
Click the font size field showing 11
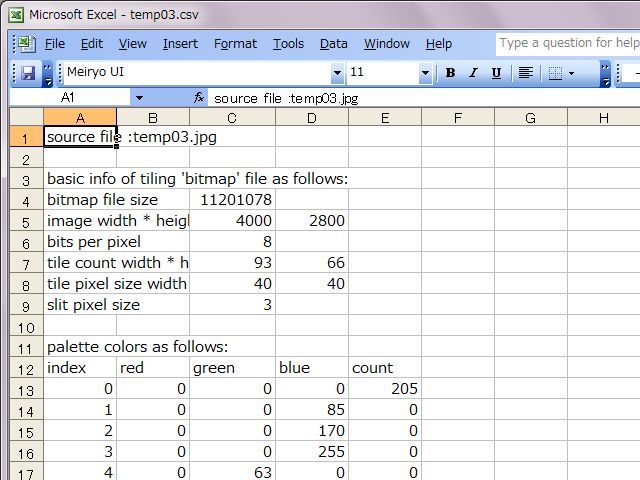tap(383, 73)
